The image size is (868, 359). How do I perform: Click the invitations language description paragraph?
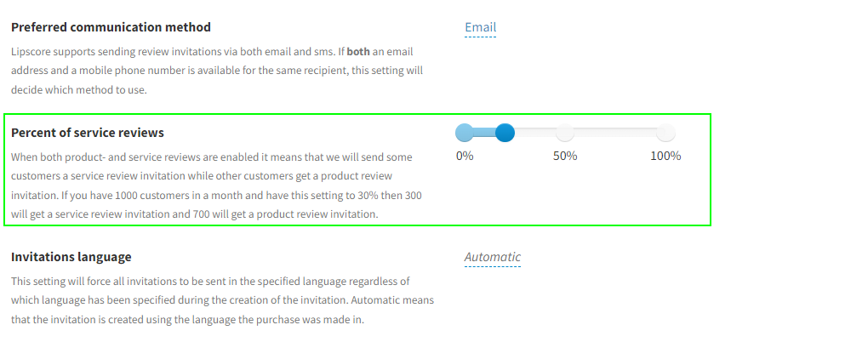221,300
